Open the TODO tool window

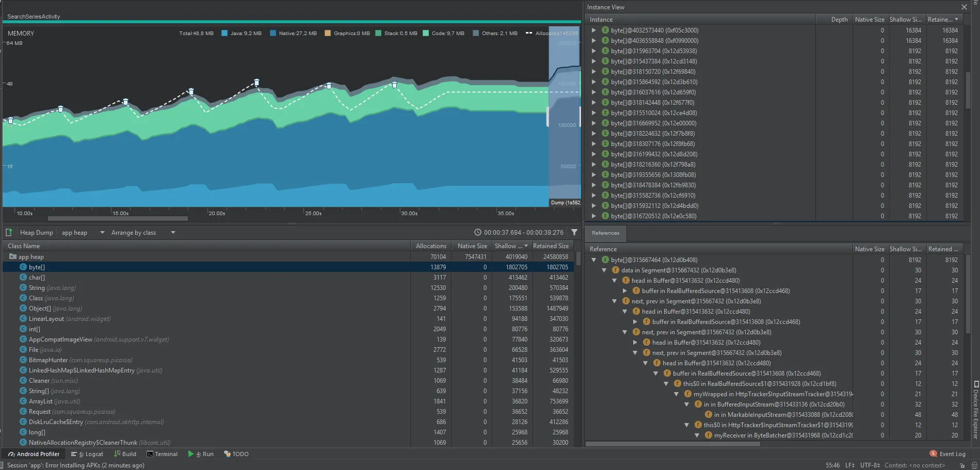tap(236, 454)
